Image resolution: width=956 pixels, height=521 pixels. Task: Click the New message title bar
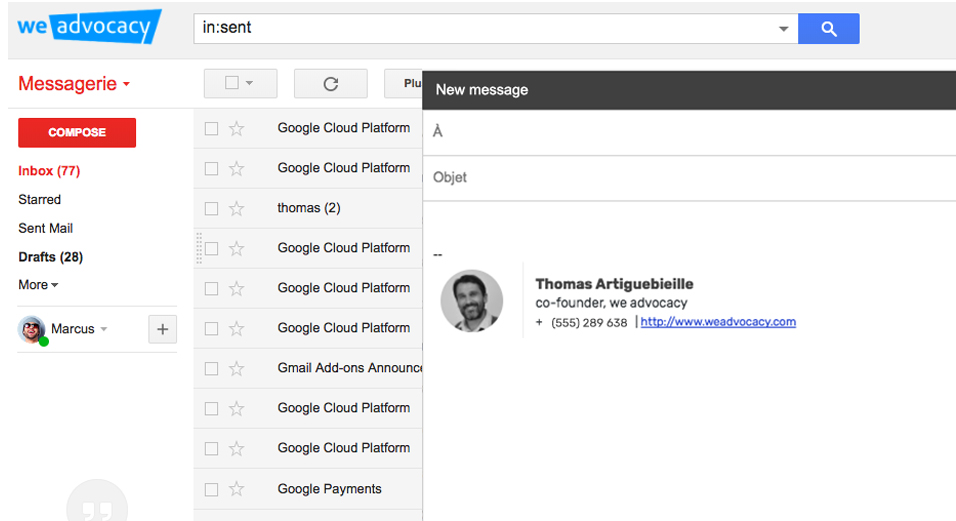689,90
